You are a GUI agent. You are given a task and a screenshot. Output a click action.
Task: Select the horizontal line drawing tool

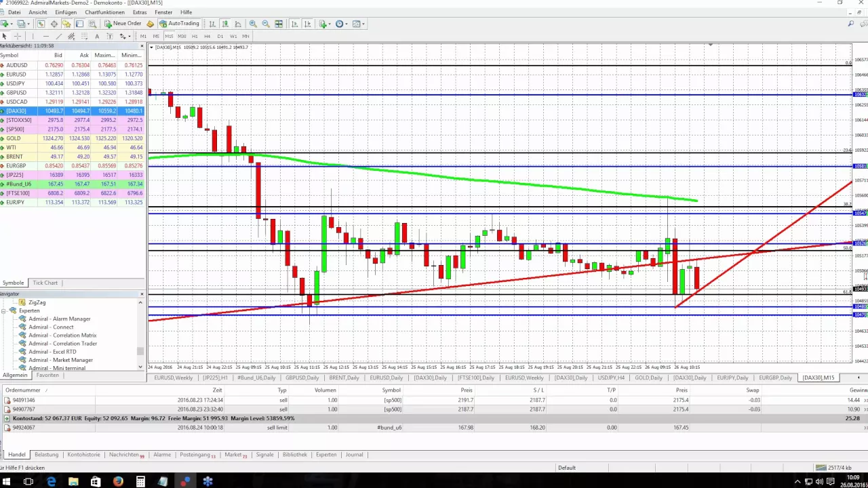[46, 36]
